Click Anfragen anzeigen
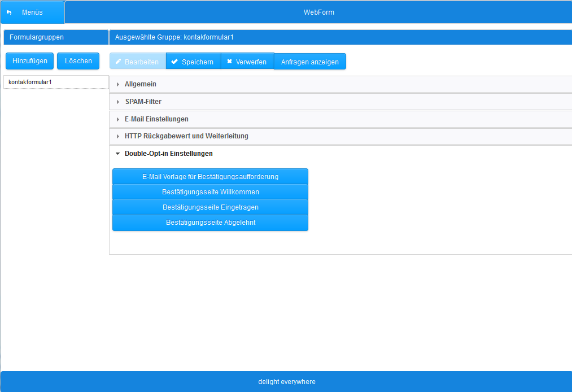572x392 pixels. pyautogui.click(x=309, y=62)
